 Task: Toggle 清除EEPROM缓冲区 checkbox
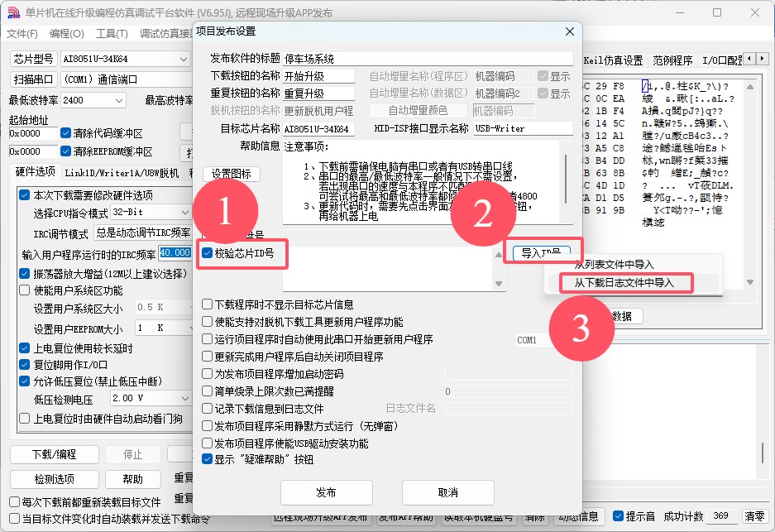coord(65,151)
